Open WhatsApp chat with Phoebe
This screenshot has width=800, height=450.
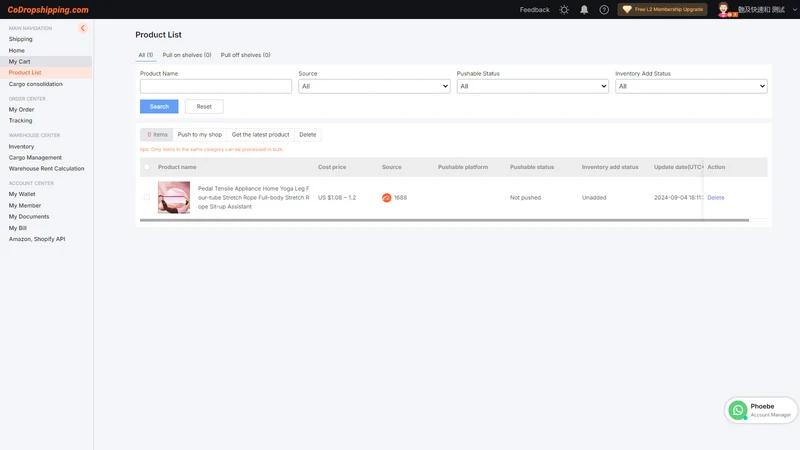click(761, 410)
